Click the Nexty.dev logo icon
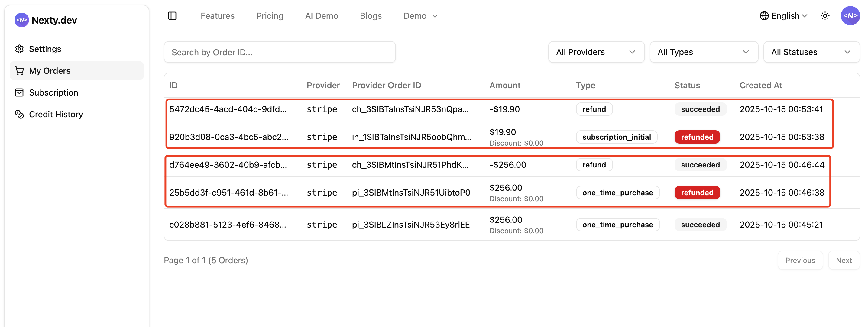Screen dimensions: 868x327 (x=21, y=20)
